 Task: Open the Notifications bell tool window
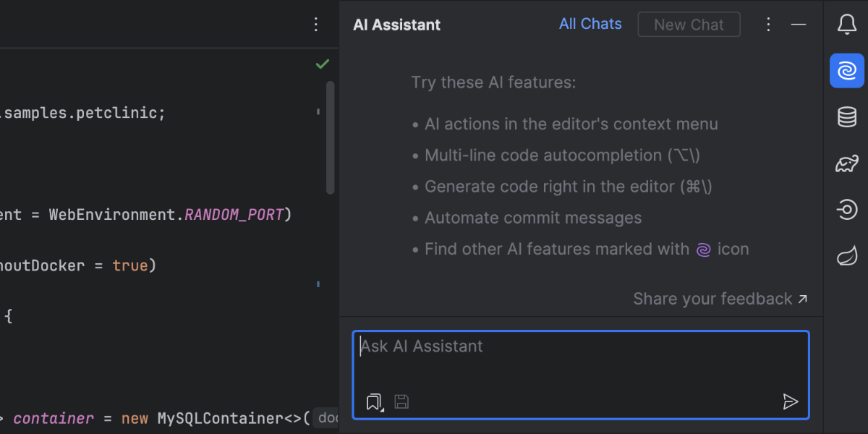pyautogui.click(x=846, y=25)
